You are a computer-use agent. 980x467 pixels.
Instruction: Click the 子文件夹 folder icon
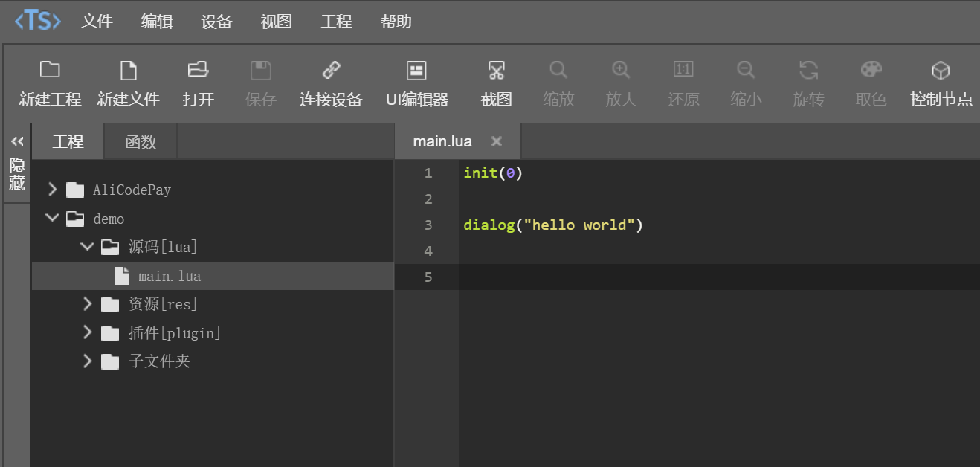[110, 361]
